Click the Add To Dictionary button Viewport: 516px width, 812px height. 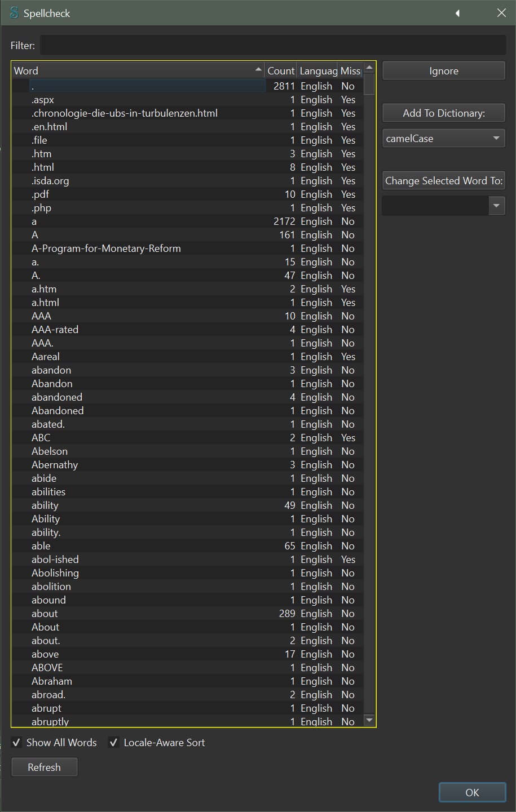[443, 113]
